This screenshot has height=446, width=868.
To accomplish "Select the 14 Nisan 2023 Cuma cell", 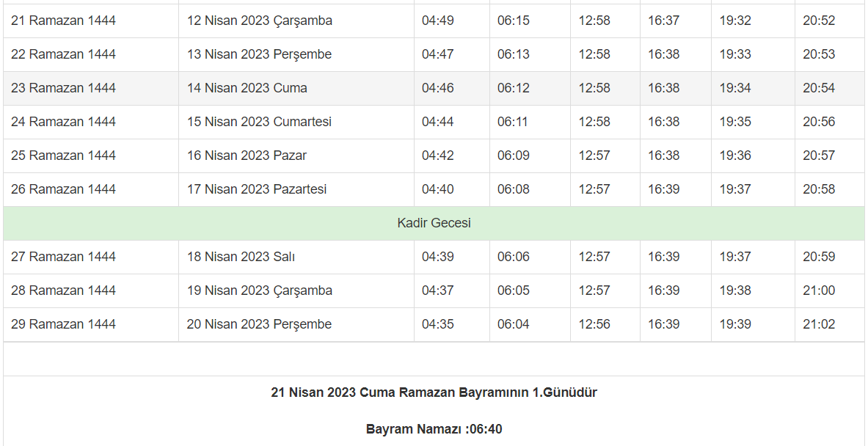I will click(x=247, y=88).
